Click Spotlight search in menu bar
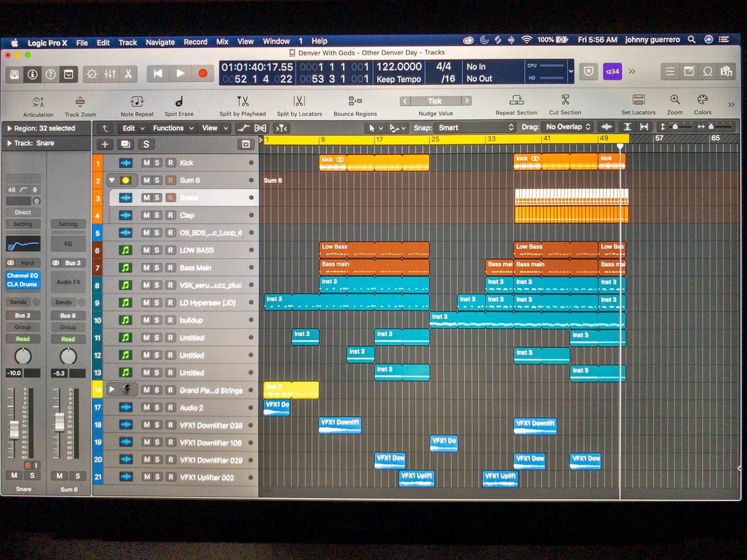This screenshot has height=560, width=747. coord(692,39)
